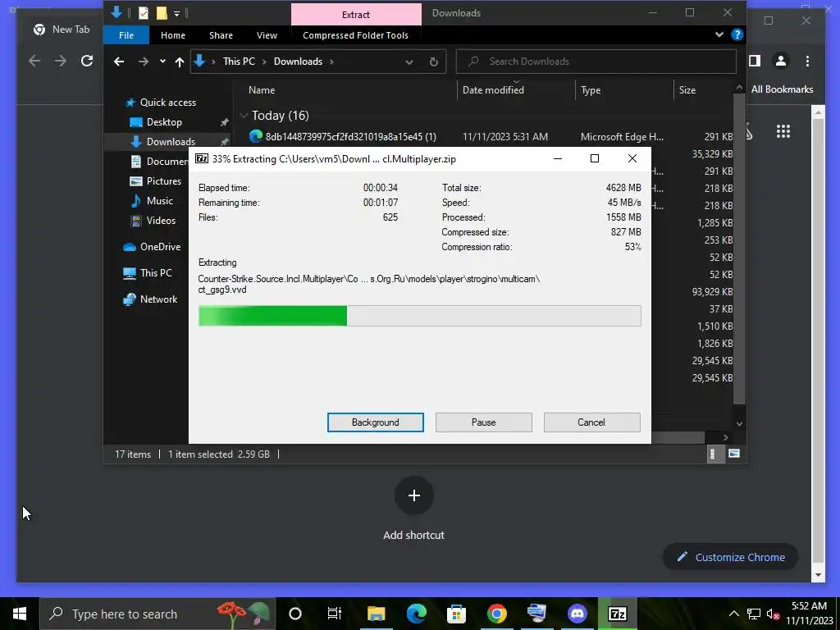
Task: Show hidden system tray icons
Action: click(734, 614)
